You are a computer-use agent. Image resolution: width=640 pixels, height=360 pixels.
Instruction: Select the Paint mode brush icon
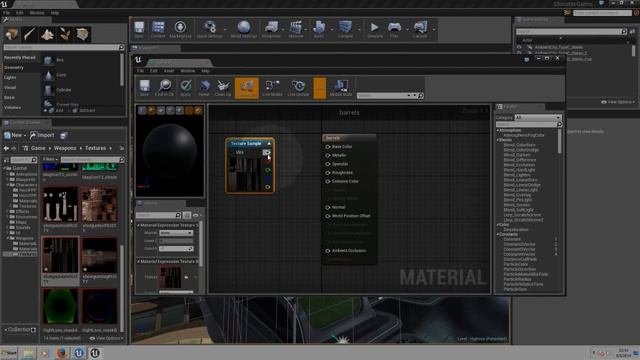click(x=29, y=34)
